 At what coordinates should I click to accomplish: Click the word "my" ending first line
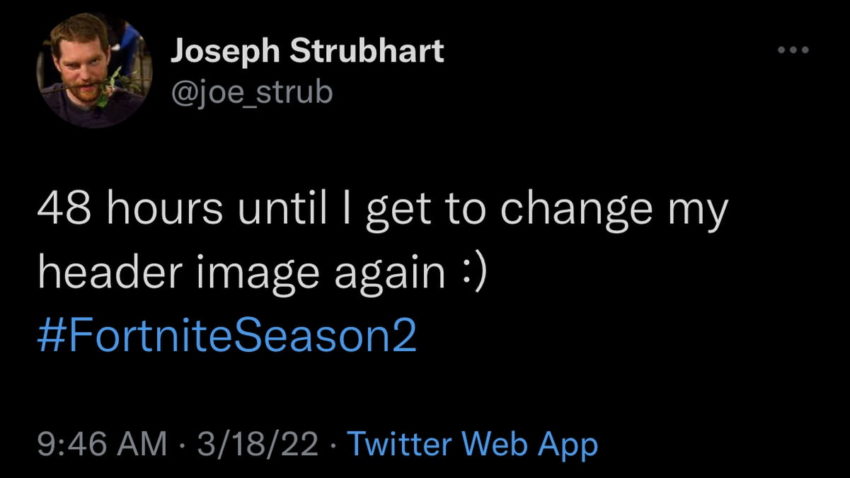point(706,212)
